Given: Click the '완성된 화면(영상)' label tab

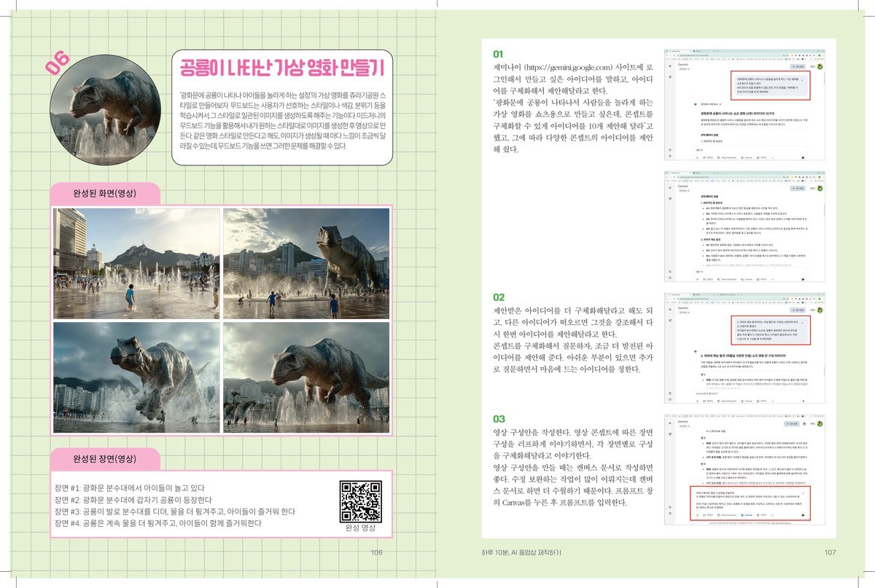Looking at the screenshot, I should [105, 194].
